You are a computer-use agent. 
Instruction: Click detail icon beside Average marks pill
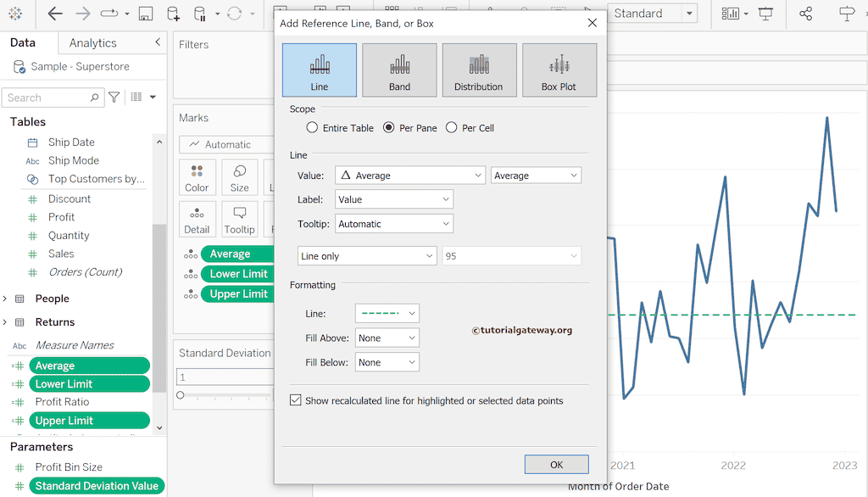pyautogui.click(x=191, y=254)
